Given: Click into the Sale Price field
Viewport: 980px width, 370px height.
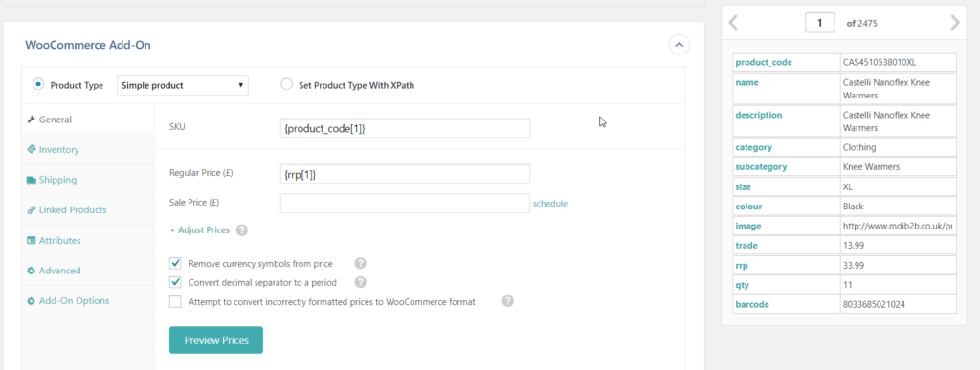Looking at the screenshot, I should coord(405,204).
